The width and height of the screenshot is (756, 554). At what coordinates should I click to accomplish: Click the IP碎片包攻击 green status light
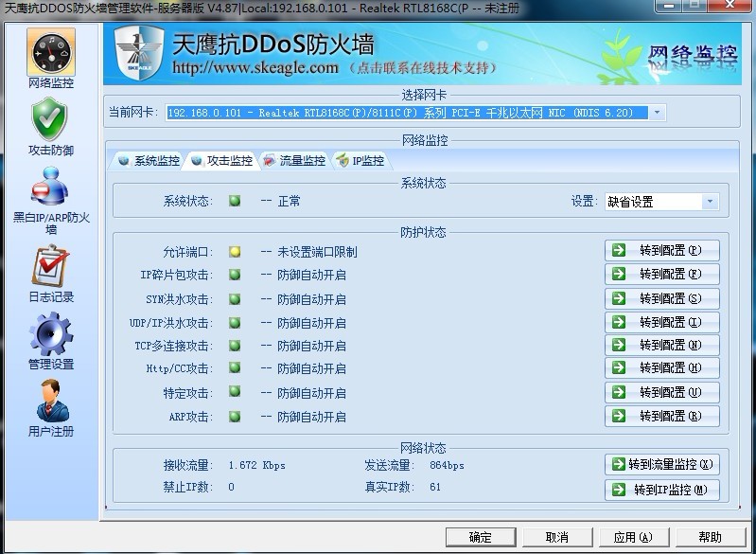(x=235, y=275)
